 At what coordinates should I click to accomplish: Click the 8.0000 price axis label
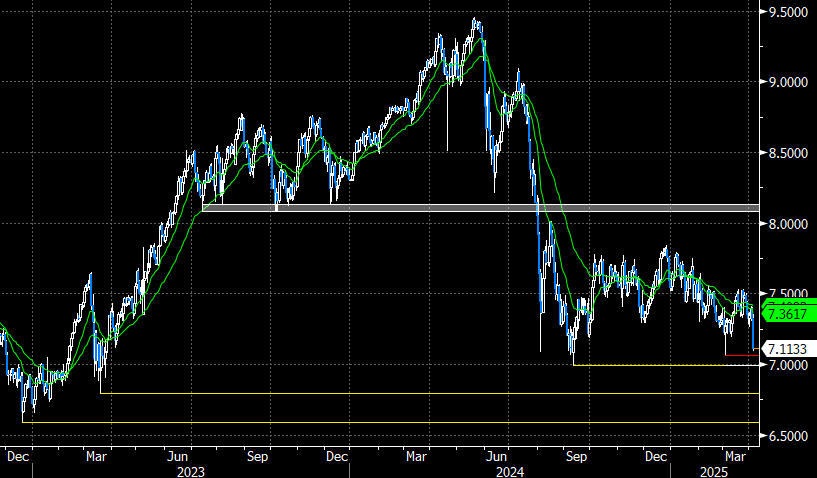[x=787, y=224]
